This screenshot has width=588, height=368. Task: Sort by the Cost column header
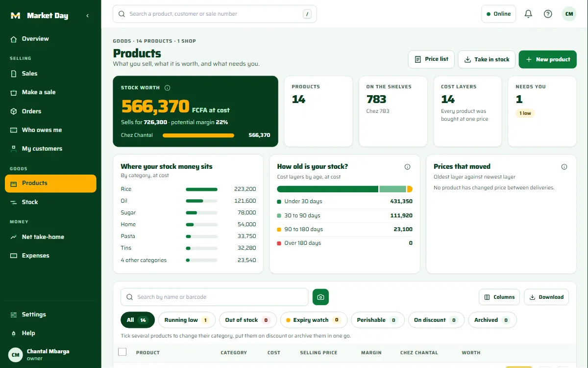(x=274, y=352)
